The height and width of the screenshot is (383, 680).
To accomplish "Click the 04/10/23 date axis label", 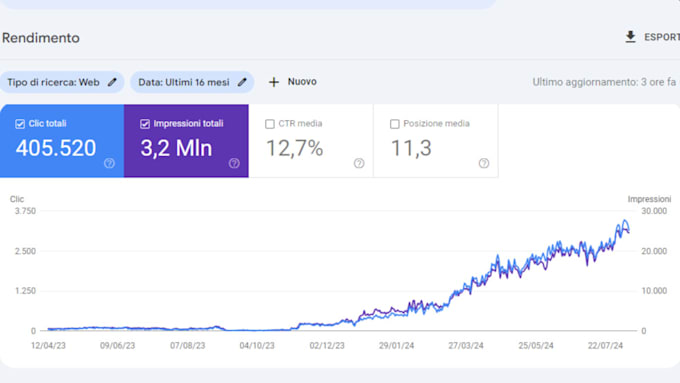I will point(257,346).
